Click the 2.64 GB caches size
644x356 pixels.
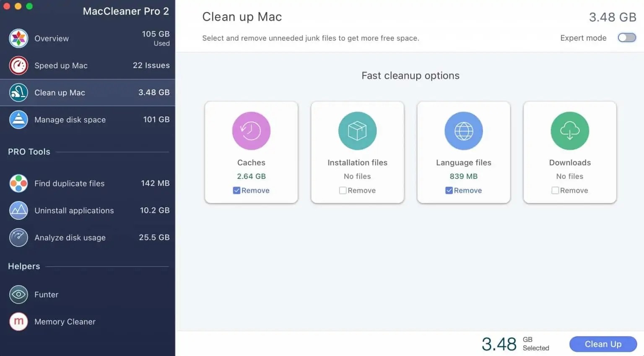(x=251, y=176)
